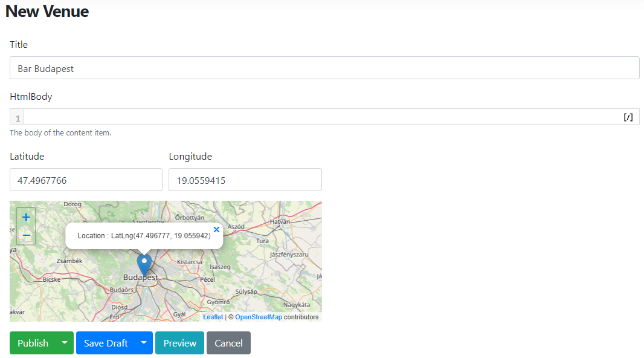Open the Leaflet link
Screen dimensions: 644x358
point(213,317)
